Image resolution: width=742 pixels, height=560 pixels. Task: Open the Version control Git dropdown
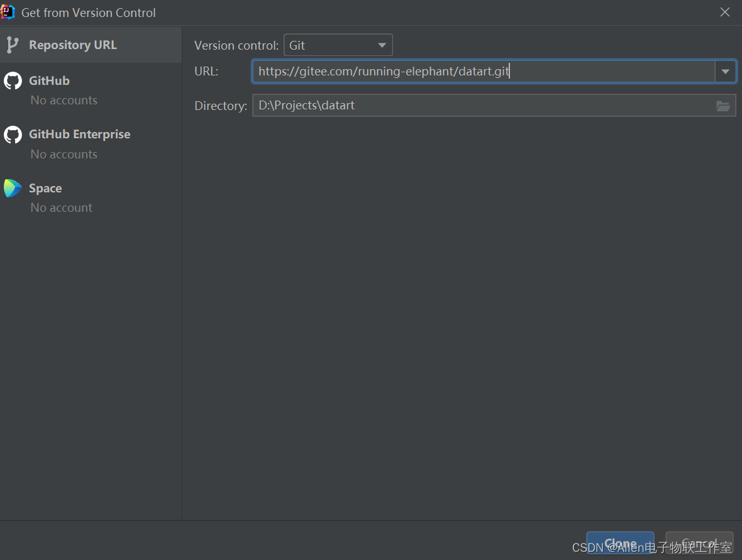(x=338, y=45)
